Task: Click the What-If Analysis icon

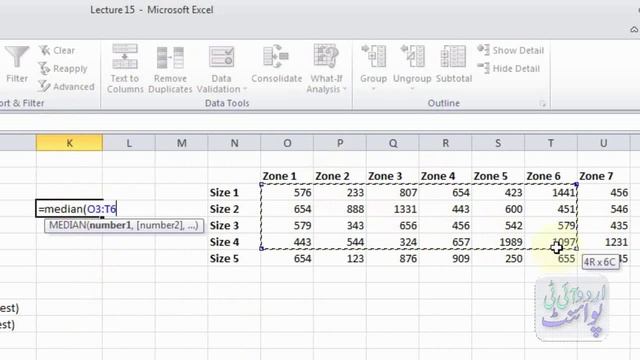Action: click(x=326, y=56)
